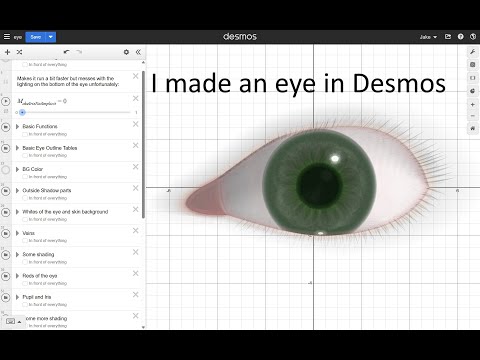480x360 pixels.
Task: Click the 'Some more shading' folder title
Action: 46,318
